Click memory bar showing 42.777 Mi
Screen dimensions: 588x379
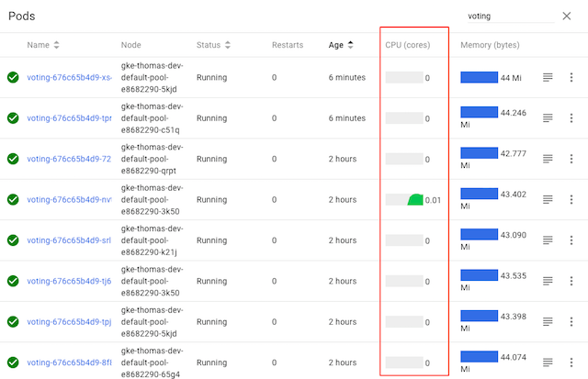point(479,154)
